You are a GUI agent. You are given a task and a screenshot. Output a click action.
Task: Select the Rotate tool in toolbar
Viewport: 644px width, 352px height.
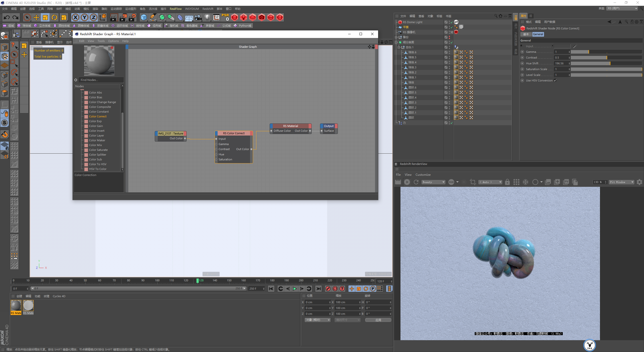(54, 17)
